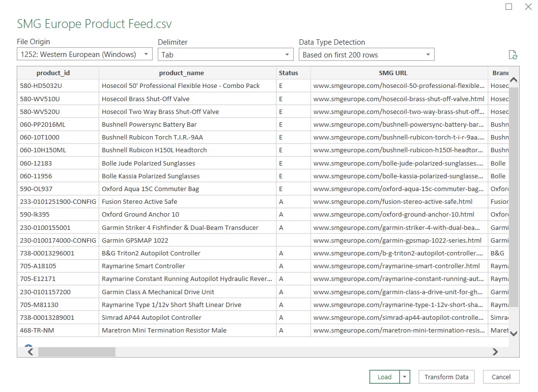Click the oxford-ground-anchor-10.html URL cell
Screen dimensions: 538x392
coord(399,215)
